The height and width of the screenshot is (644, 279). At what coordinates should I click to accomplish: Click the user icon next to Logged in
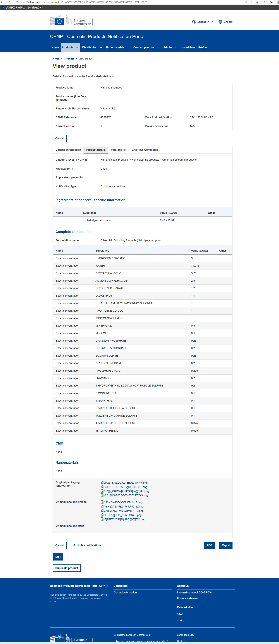pyautogui.click(x=194, y=22)
